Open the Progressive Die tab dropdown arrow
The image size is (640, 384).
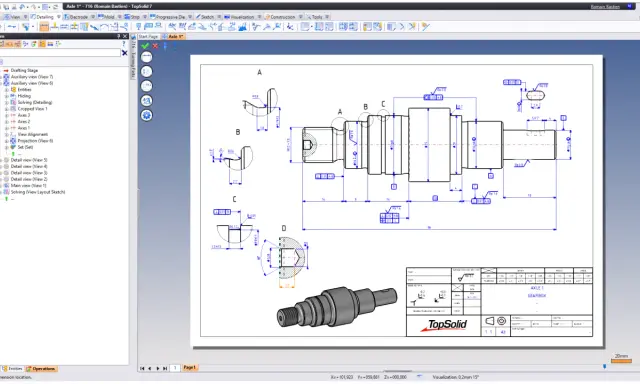coord(190,17)
